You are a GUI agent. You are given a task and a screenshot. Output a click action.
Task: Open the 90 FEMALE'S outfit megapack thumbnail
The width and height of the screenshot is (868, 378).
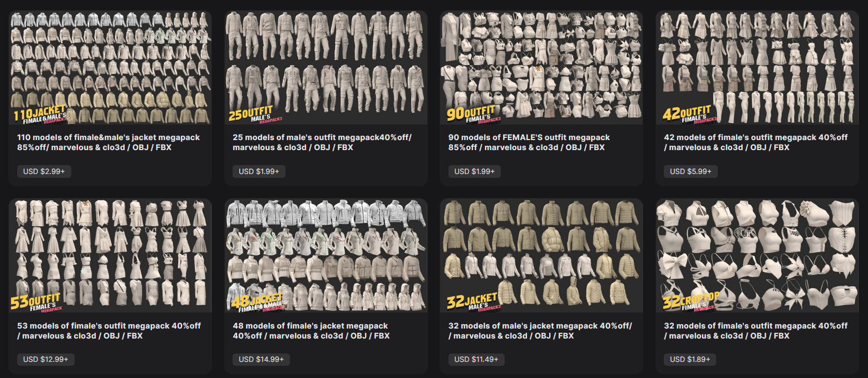pos(541,67)
